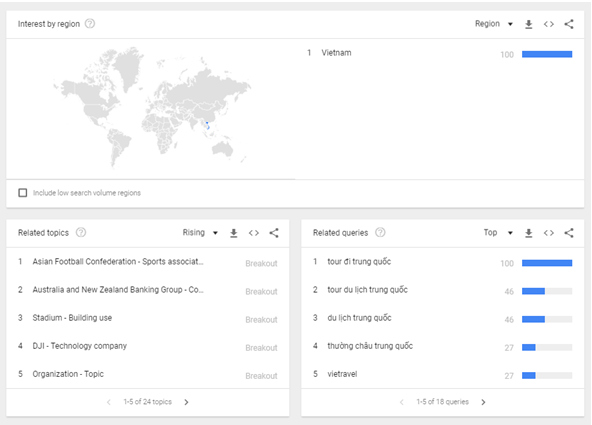Open embed code for Related queries

point(549,233)
